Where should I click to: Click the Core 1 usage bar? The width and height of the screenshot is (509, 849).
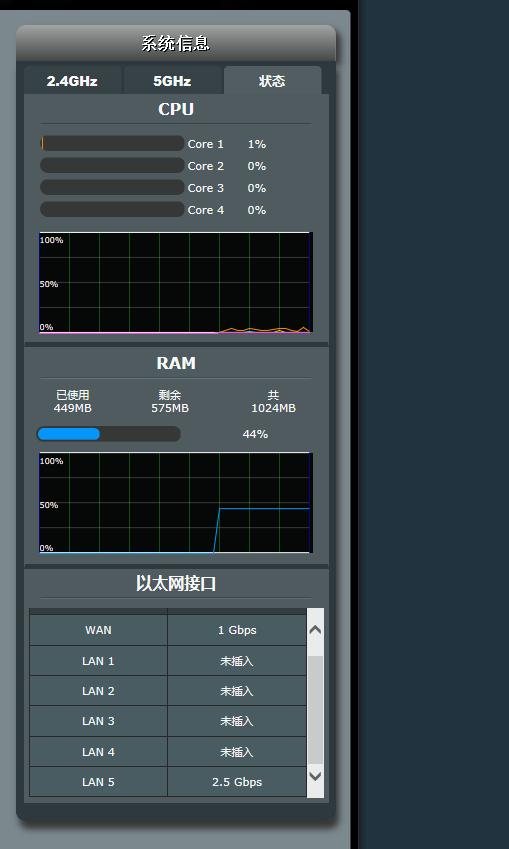(112, 143)
